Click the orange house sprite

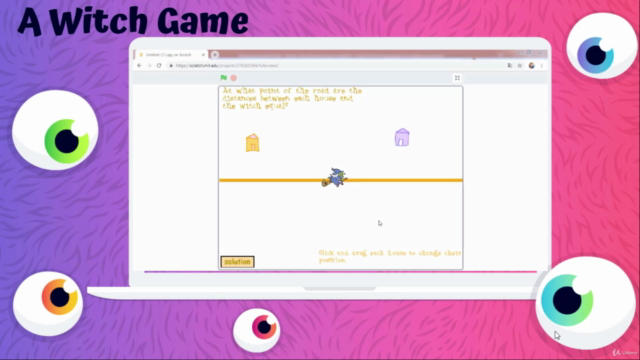252,143
